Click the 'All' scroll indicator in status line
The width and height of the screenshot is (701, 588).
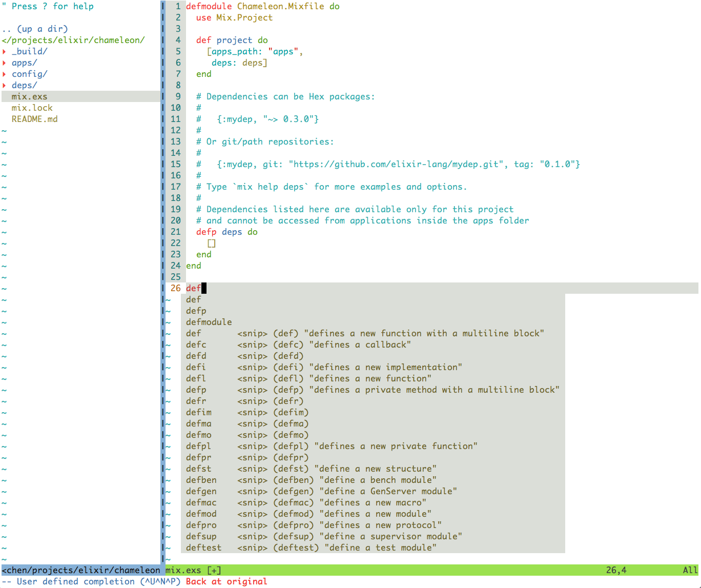coord(690,570)
